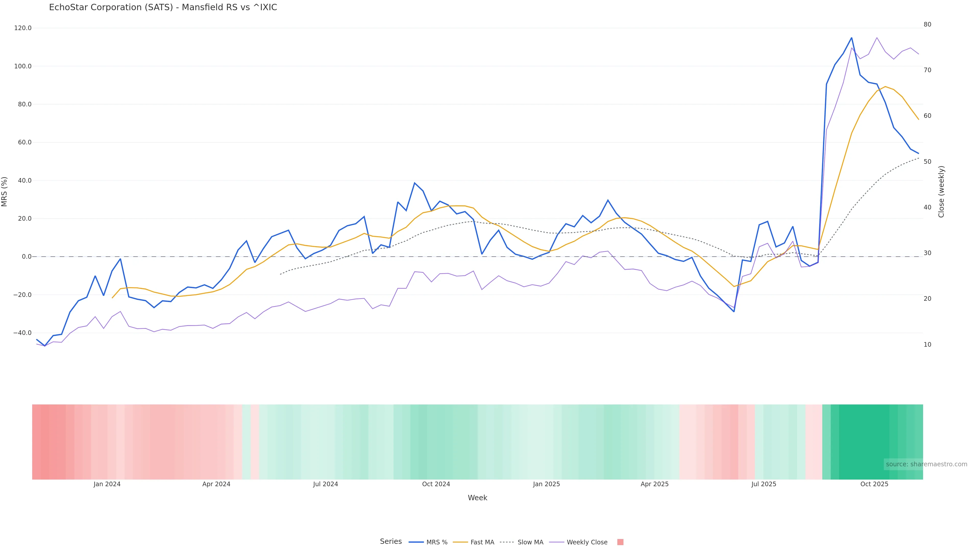Click the Close (weekly) right axis title
Screen dimensions: 980x551
click(x=941, y=192)
